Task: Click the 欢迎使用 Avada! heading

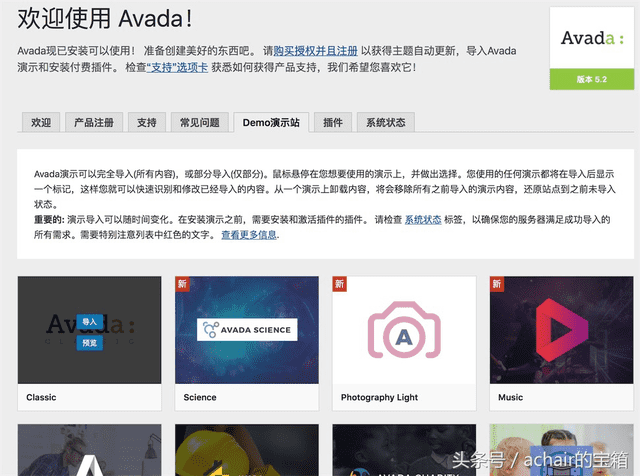Action: pos(105,19)
